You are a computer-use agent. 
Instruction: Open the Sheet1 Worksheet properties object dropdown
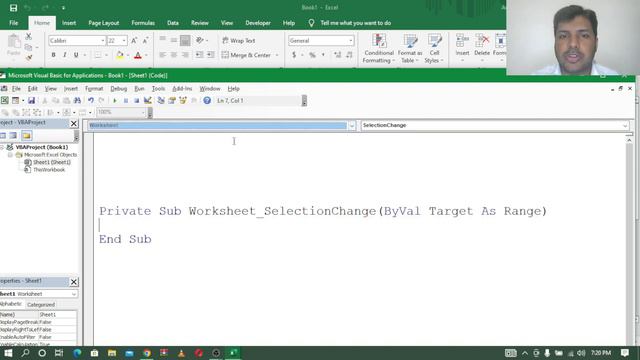pos(73,294)
